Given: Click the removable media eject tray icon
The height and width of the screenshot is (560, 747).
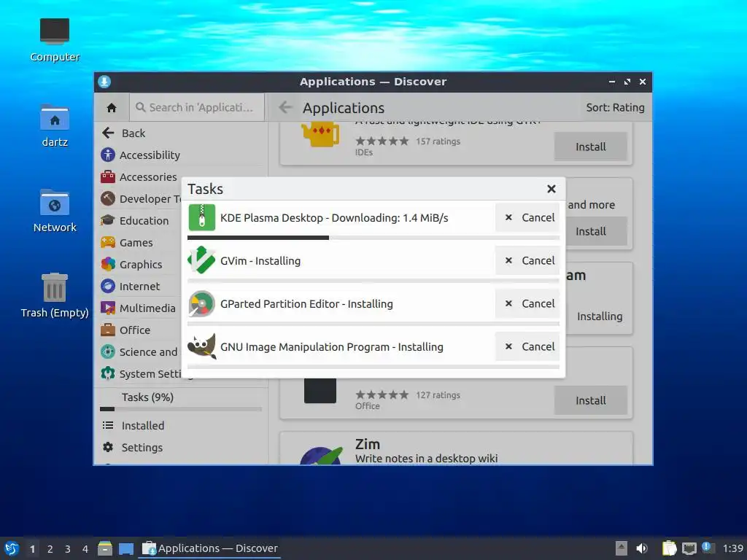Looking at the screenshot, I should pos(622,548).
